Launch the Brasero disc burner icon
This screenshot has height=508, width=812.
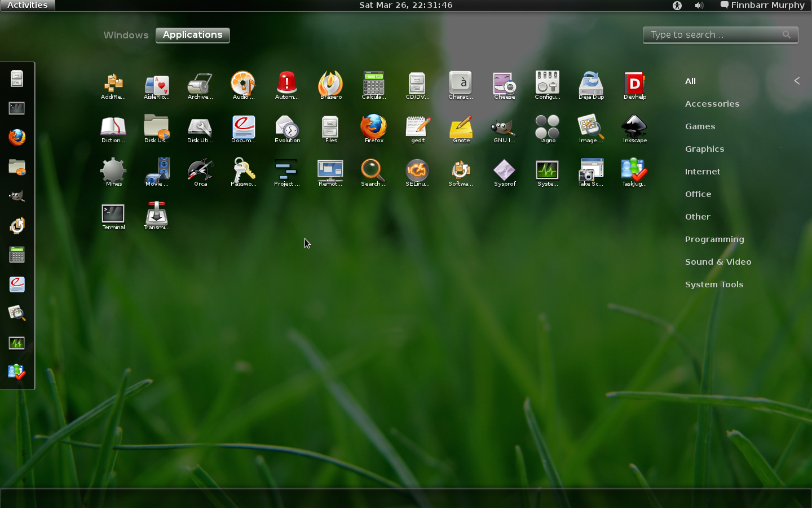click(x=330, y=85)
